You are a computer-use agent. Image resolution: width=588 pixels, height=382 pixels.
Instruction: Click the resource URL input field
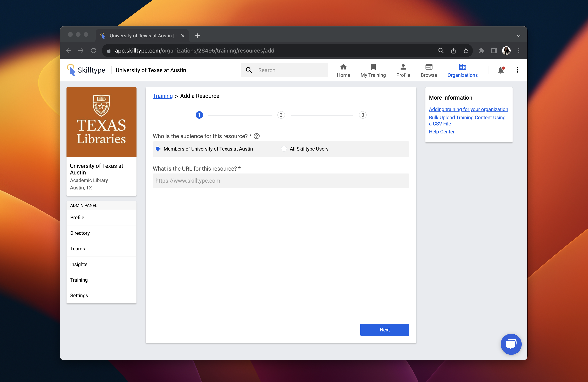click(281, 181)
